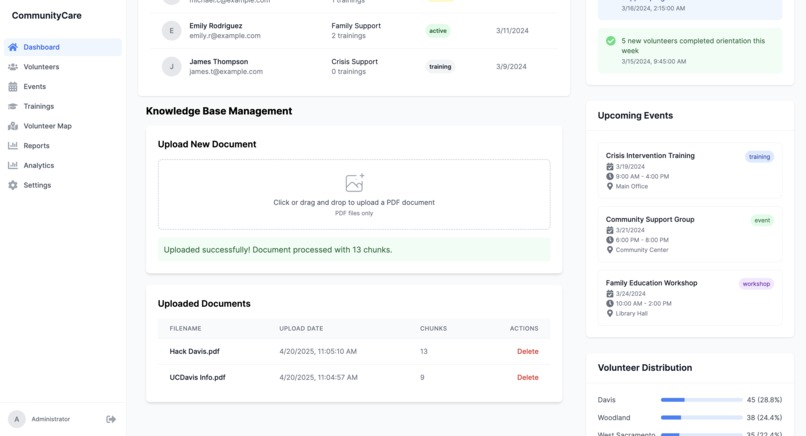Click the active status badge for Emily
The width and height of the screenshot is (806, 436).
(438, 31)
